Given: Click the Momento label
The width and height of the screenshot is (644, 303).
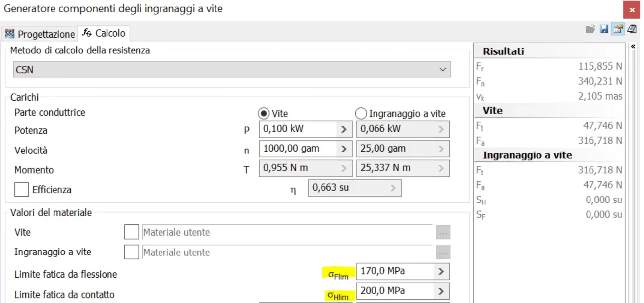Looking at the screenshot, I should [x=34, y=170].
